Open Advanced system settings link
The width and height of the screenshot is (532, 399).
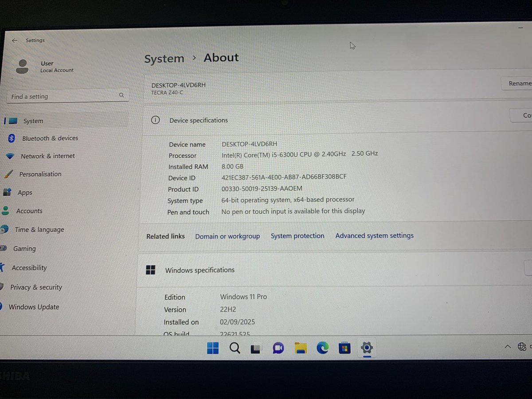point(374,235)
